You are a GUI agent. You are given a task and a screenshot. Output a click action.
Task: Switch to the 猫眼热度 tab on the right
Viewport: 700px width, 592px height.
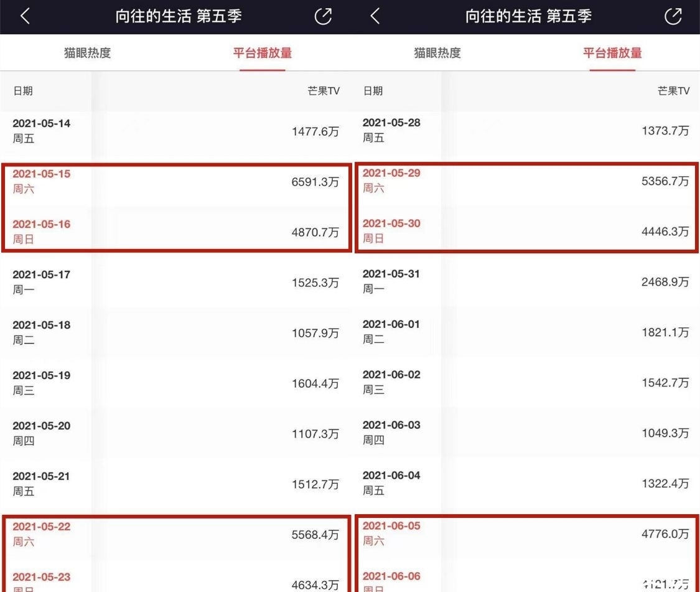436,53
